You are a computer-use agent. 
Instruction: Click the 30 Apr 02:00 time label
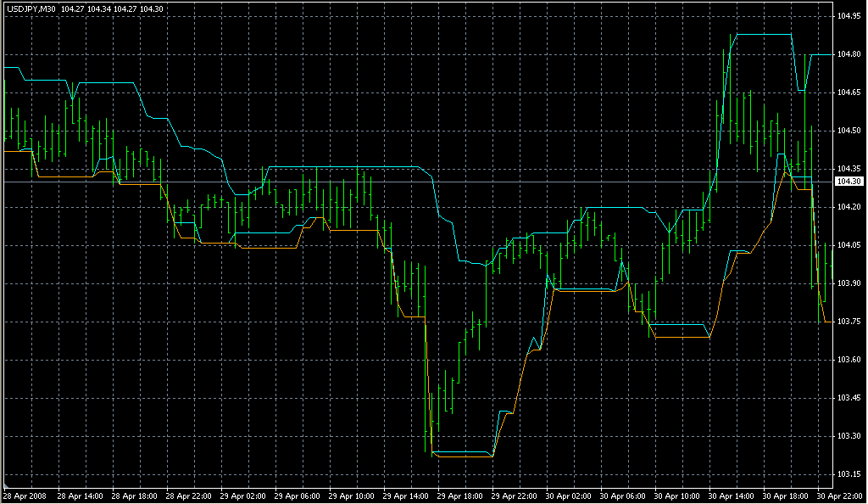tap(568, 496)
